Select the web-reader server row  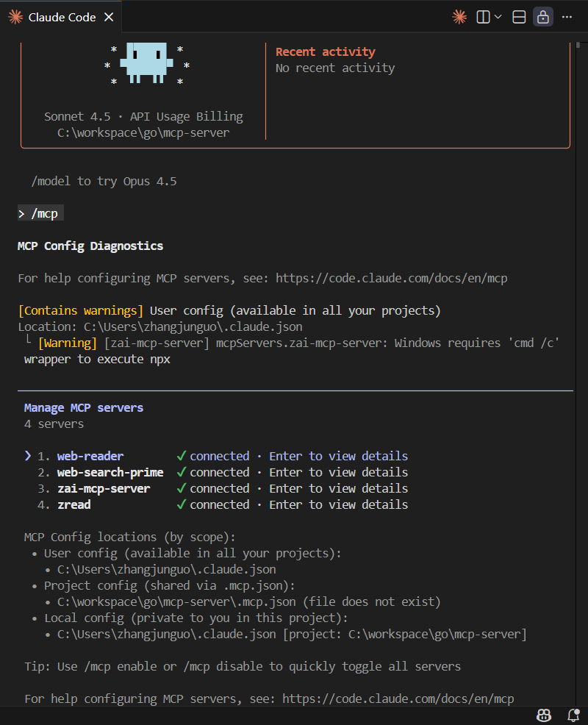pyautogui.click(x=216, y=456)
